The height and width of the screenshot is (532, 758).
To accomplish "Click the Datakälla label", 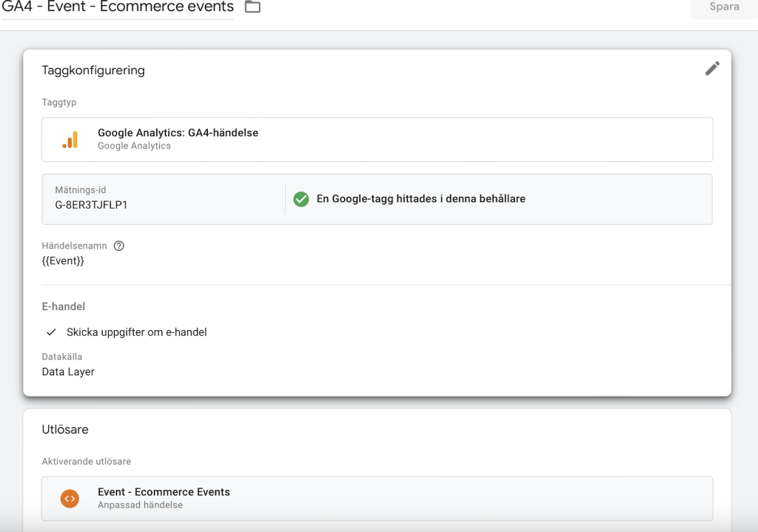I will click(x=62, y=357).
